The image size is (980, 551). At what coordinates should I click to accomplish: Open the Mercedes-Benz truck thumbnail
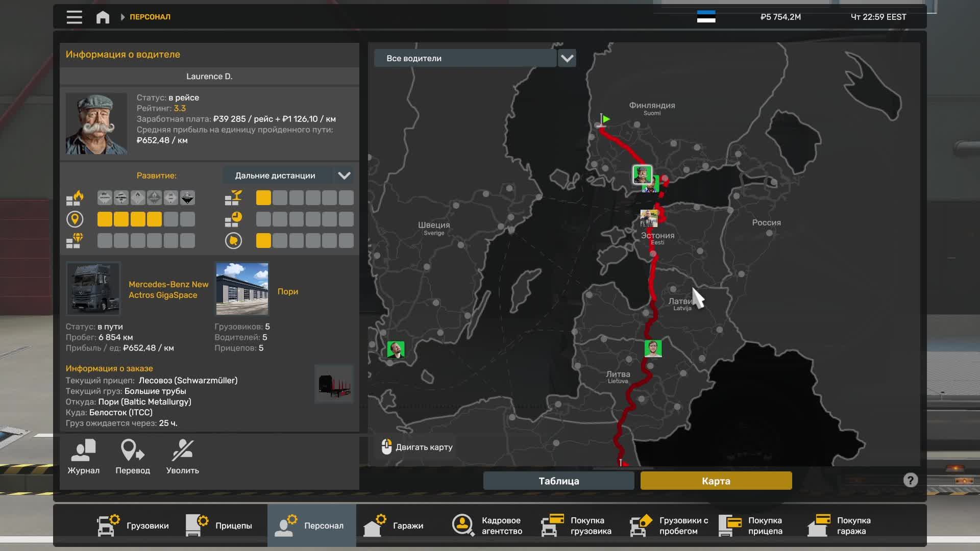click(93, 289)
